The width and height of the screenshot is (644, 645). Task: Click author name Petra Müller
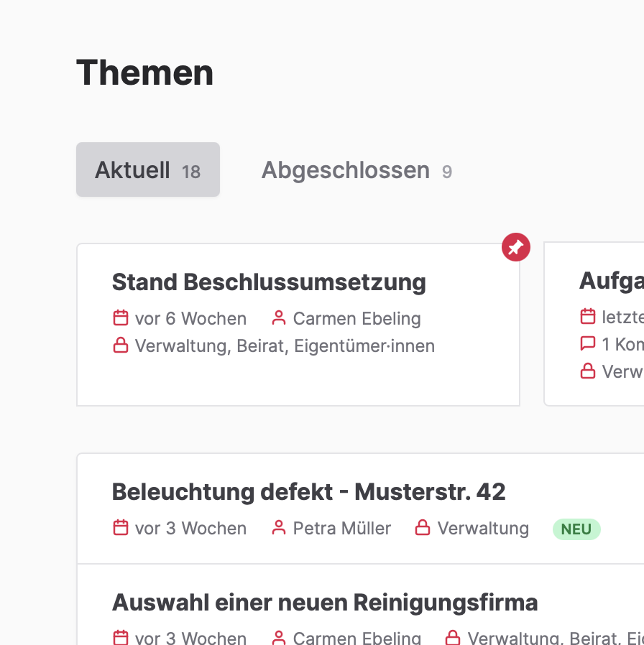point(342,529)
